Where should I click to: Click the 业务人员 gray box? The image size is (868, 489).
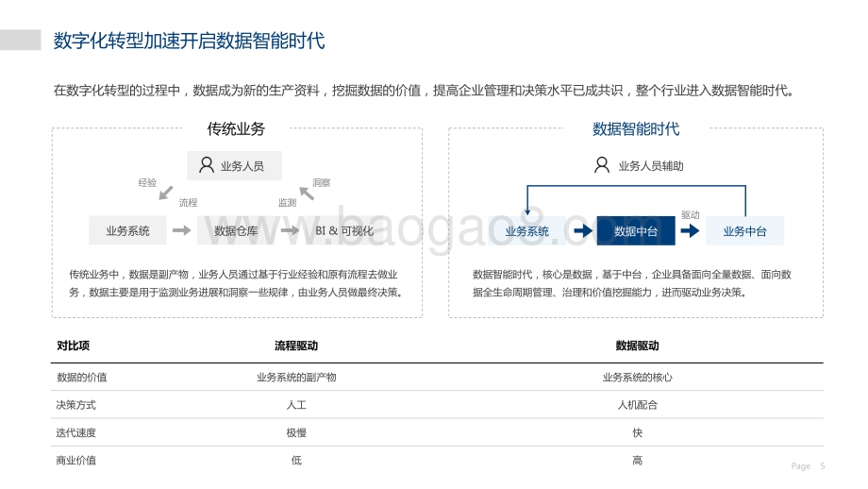pos(234,165)
